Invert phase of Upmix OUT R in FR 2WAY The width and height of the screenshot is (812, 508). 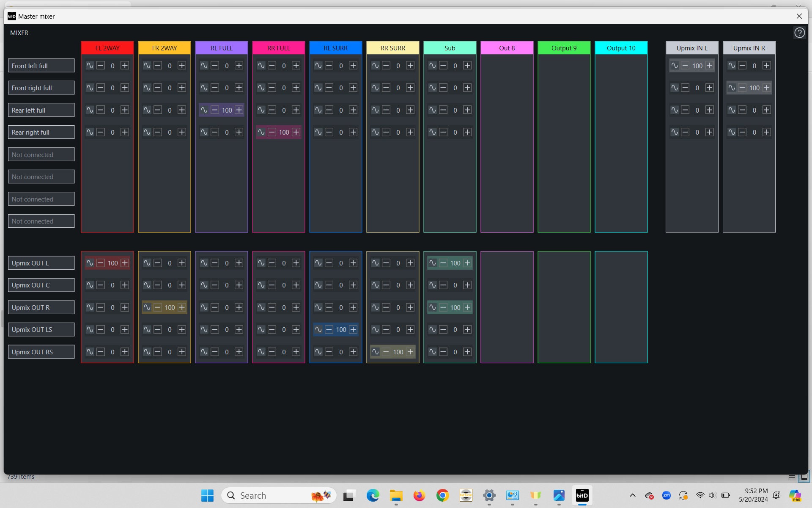(x=147, y=307)
